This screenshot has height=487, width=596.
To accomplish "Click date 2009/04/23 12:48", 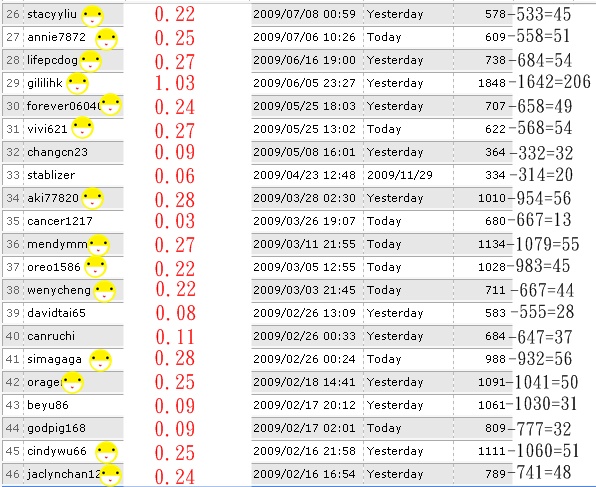I will click(304, 175).
